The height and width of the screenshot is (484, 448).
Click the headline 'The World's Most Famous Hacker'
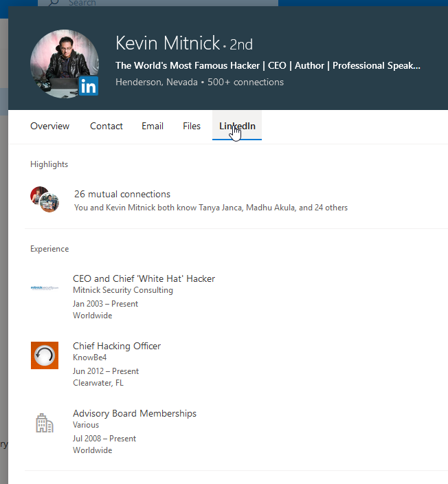[x=267, y=65]
